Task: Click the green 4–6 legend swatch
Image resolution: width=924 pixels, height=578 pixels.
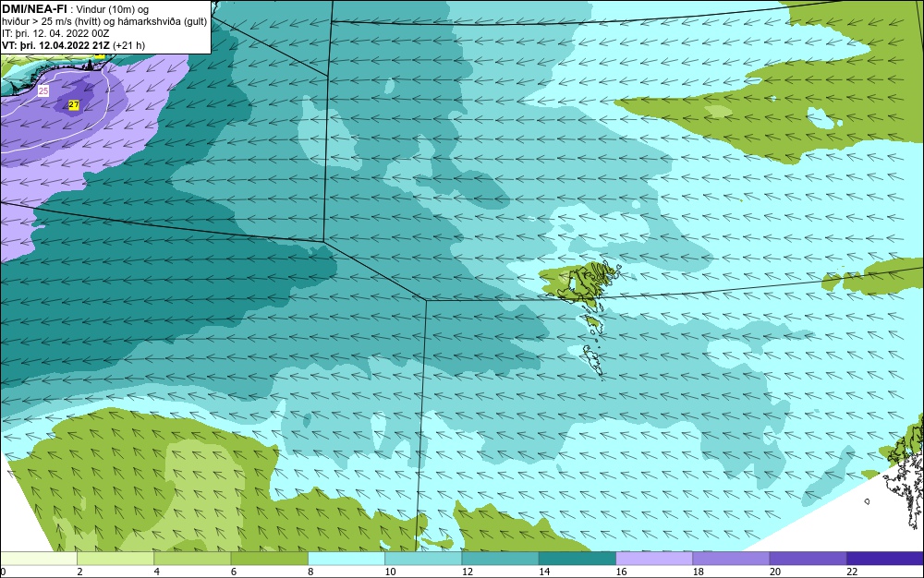Action: click(x=193, y=559)
